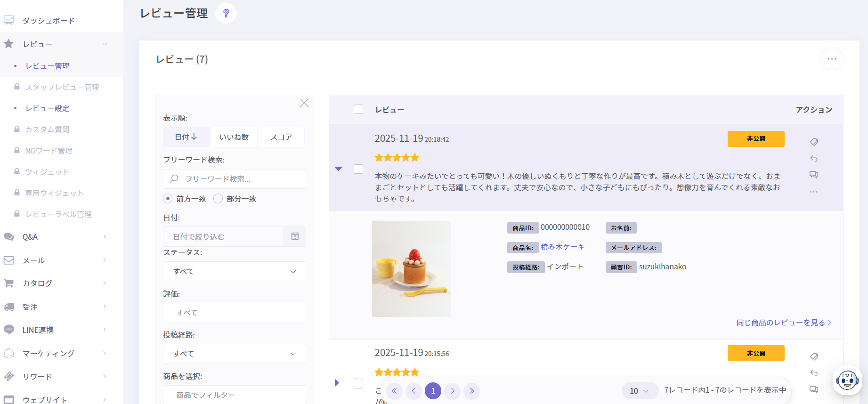Close the filter panel with X icon
This screenshot has width=868, height=404.
point(304,103)
